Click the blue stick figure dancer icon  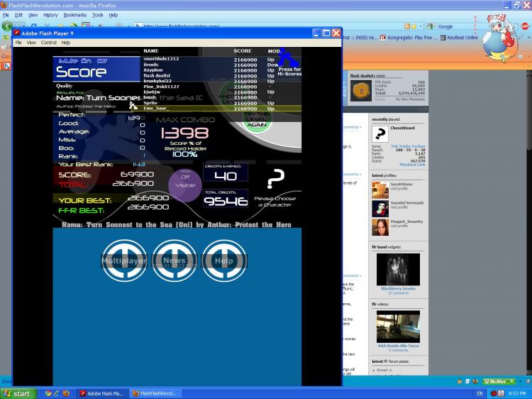tap(288, 57)
